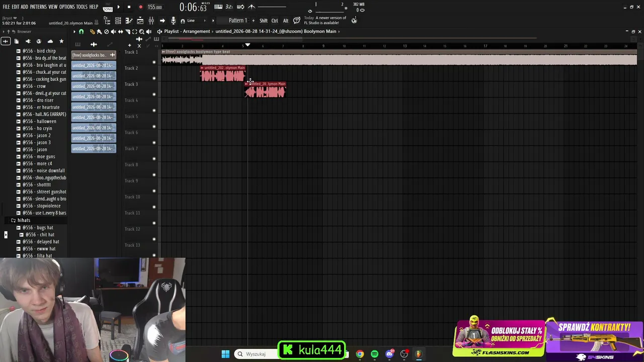
Task: Open the OPTIONS menu
Action: pyautogui.click(x=67, y=7)
